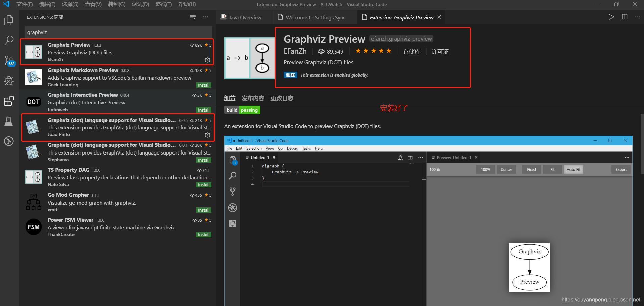This screenshot has height=306, width=644.
Task: Click the Go Mod Grapher extension icon
Action: pos(34,202)
